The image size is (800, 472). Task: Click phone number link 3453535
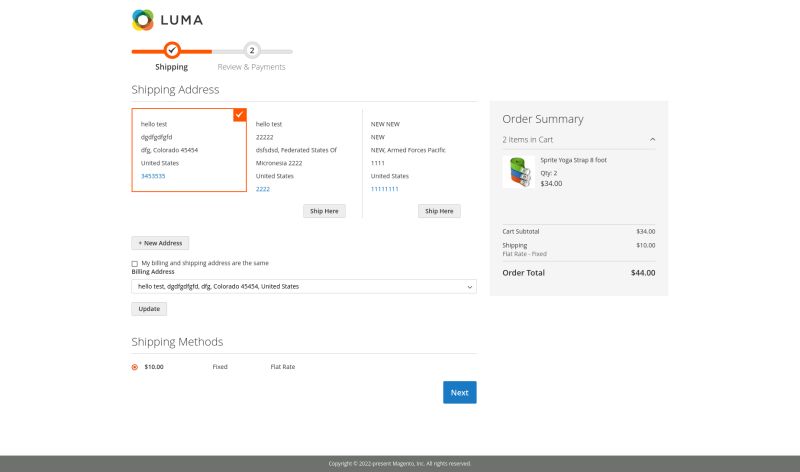153,176
